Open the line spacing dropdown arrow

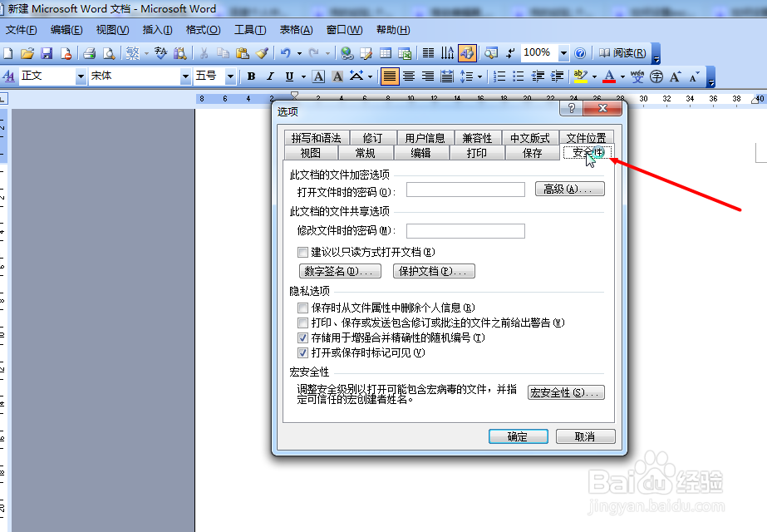click(x=479, y=76)
